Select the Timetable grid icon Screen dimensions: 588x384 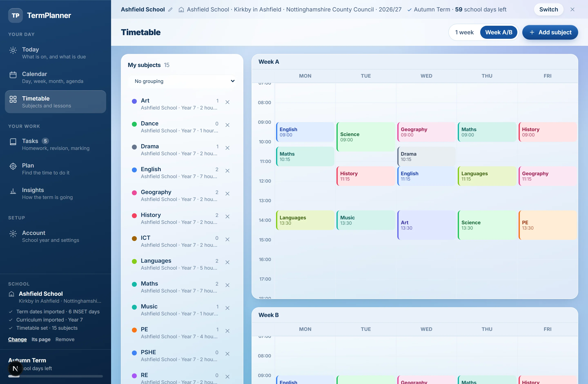point(13,99)
